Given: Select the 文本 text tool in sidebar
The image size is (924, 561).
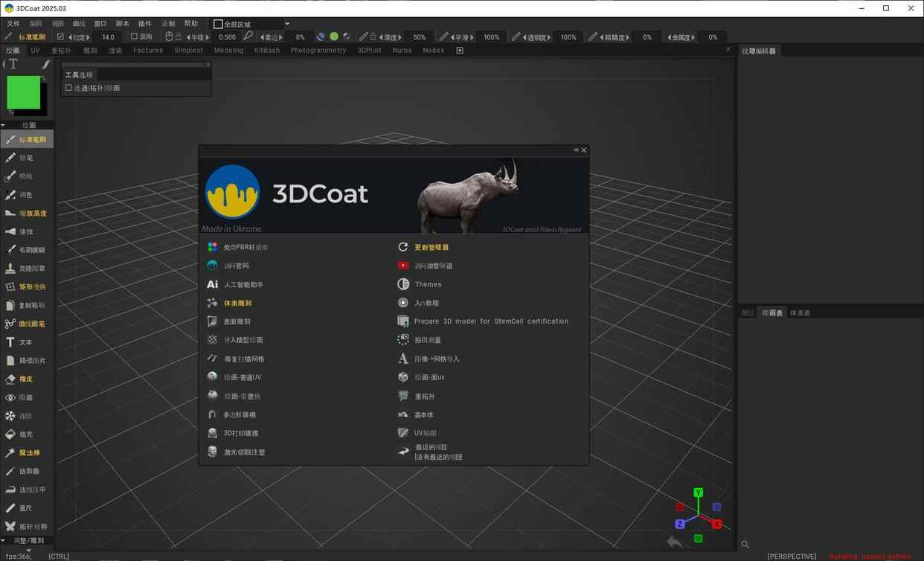Looking at the screenshot, I should 27,342.
